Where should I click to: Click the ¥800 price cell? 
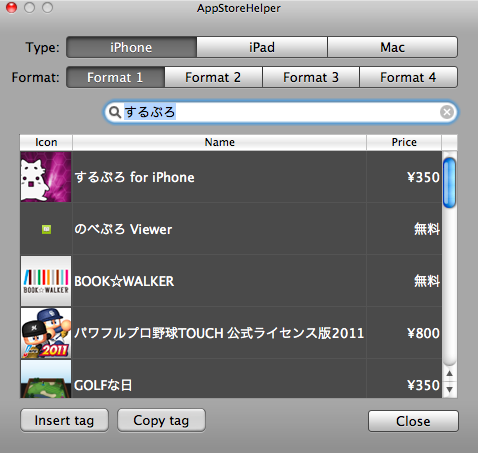pos(404,333)
